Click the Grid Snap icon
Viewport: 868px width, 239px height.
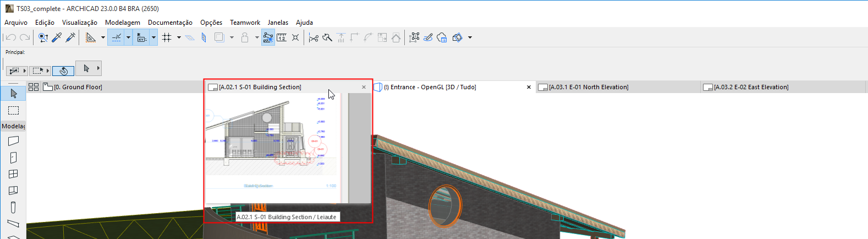tap(167, 37)
